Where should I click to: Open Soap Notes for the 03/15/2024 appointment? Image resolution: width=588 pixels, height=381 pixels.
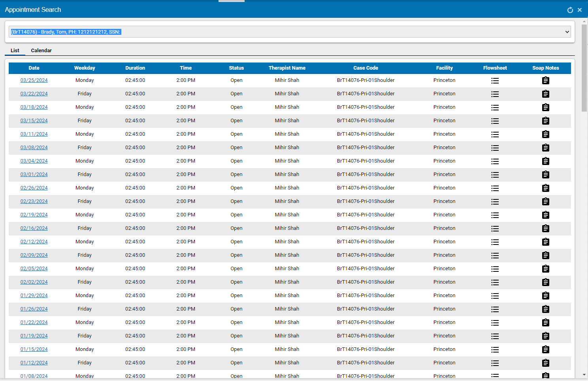pyautogui.click(x=546, y=121)
